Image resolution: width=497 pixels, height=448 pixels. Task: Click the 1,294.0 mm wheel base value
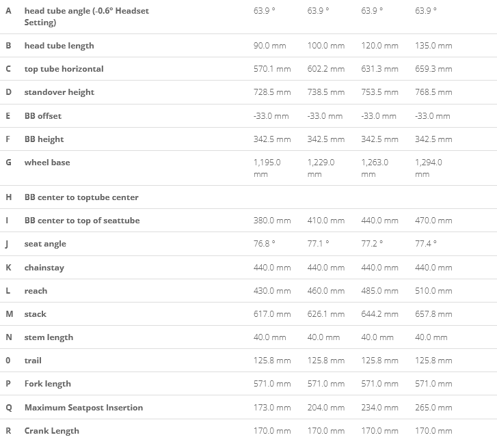429,168
